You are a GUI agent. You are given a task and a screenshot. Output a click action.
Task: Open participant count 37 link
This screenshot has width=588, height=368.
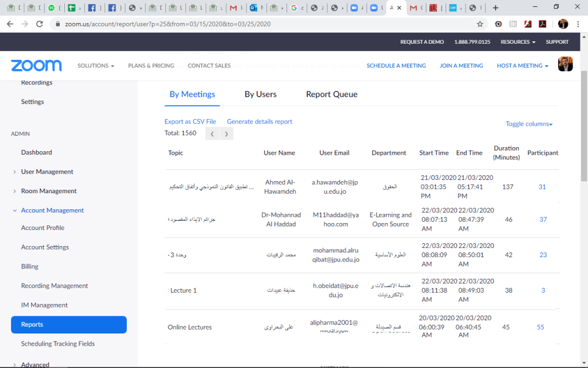[x=543, y=220]
